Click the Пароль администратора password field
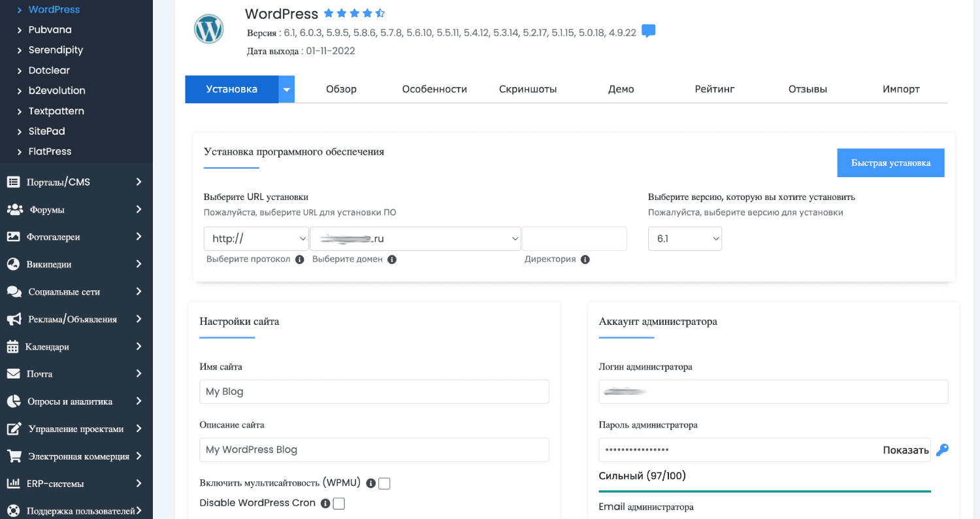 [764, 450]
